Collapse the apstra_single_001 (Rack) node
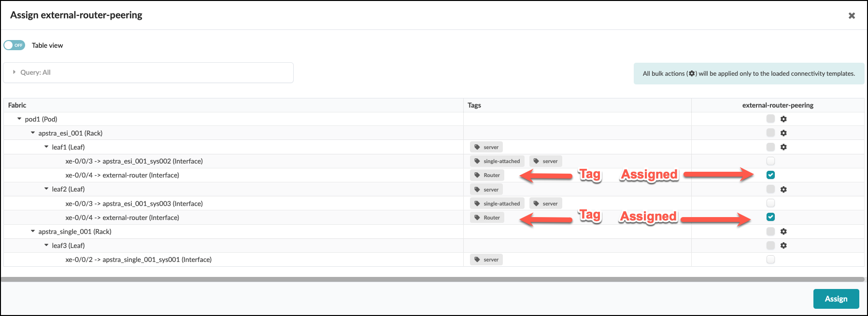This screenshot has width=868, height=316. 33,232
